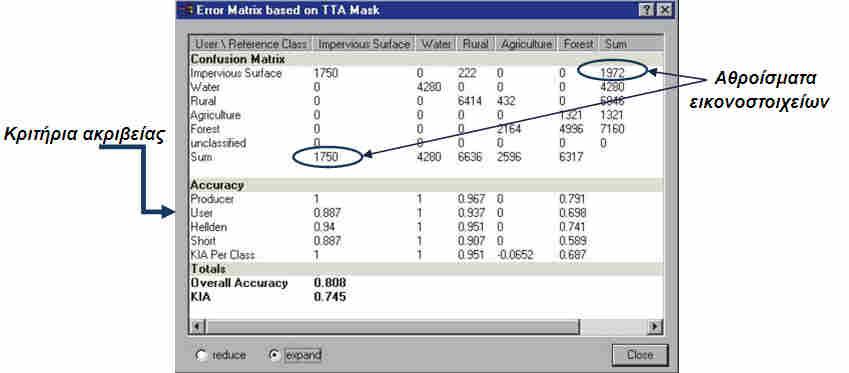
Task: Select the Short row label
Action: pos(203,241)
